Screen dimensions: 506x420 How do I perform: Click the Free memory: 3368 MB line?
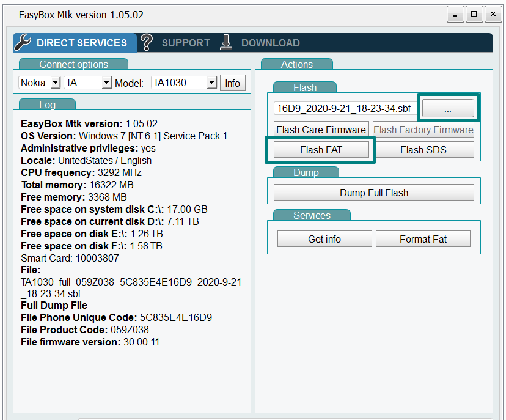point(74,197)
